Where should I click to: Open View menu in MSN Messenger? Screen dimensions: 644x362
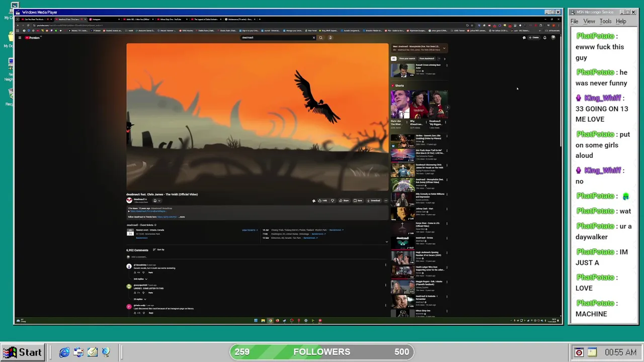[589, 21]
